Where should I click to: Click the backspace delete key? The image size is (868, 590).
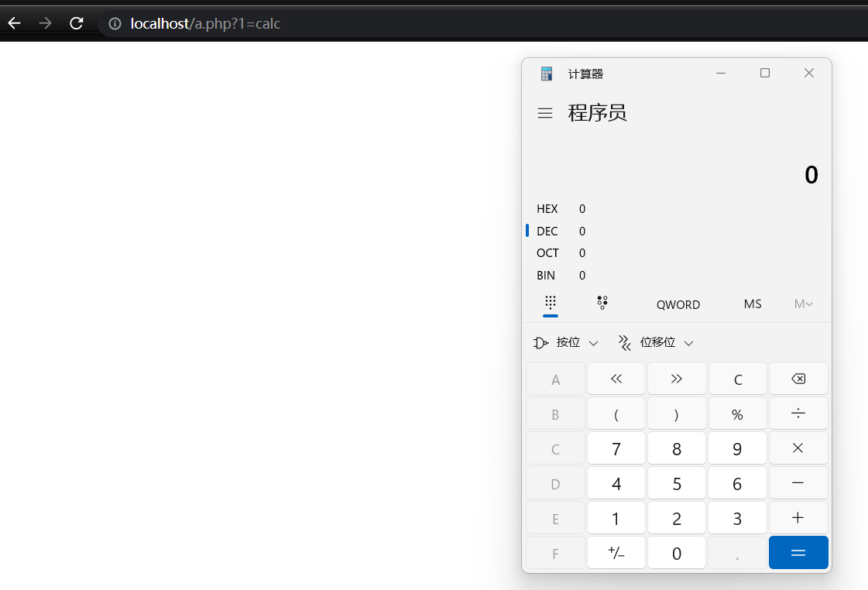798,379
